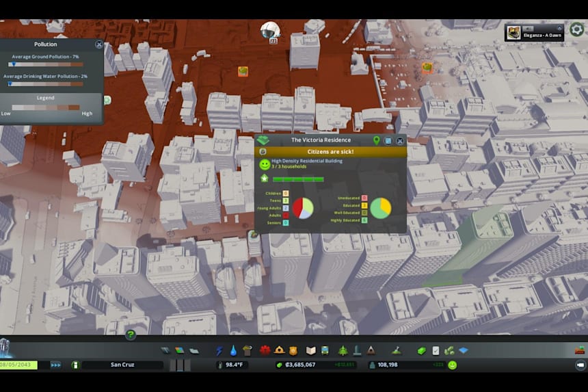Click the Citizens are sick warning banner
Image resolution: width=588 pixels, height=392 pixels.
(330, 152)
